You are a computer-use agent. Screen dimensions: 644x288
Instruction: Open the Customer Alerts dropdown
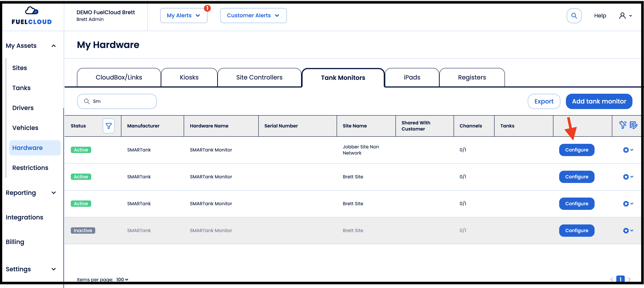coord(253,16)
